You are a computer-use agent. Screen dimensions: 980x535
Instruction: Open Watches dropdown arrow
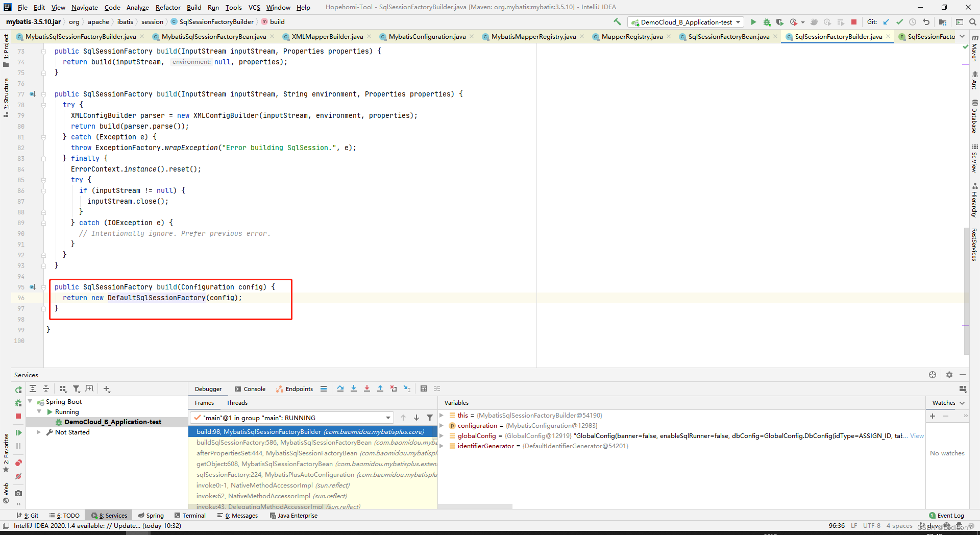click(962, 403)
